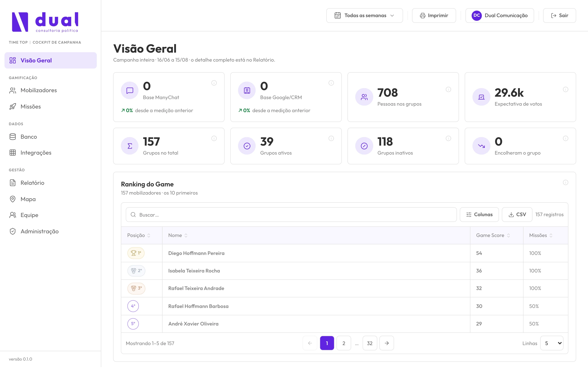The height and width of the screenshot is (372, 588).
Task: Open Banco in sidebar
Action: 51,137
